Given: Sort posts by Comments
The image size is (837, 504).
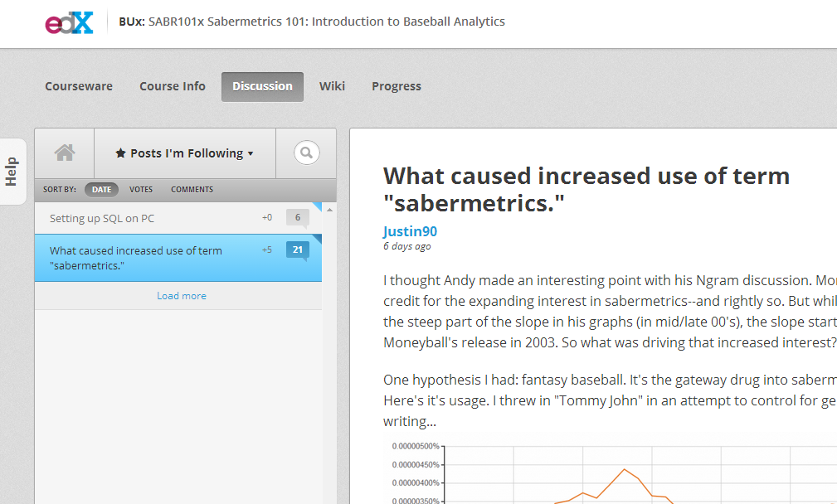Looking at the screenshot, I should (x=192, y=189).
